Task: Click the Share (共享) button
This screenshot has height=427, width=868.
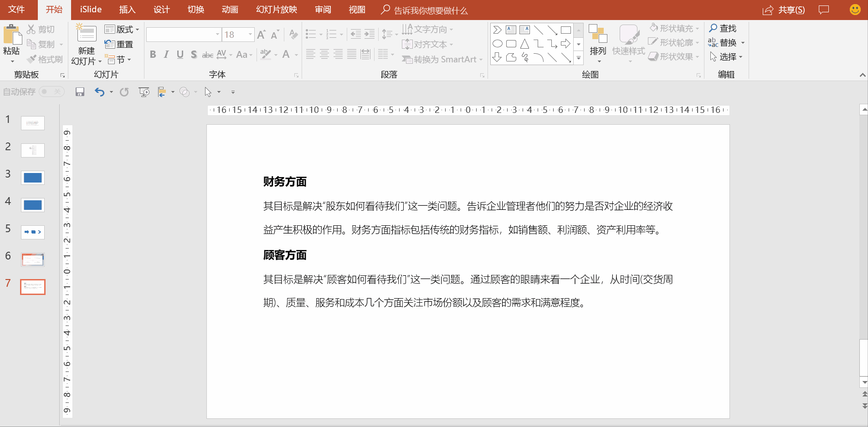Action: click(x=784, y=10)
